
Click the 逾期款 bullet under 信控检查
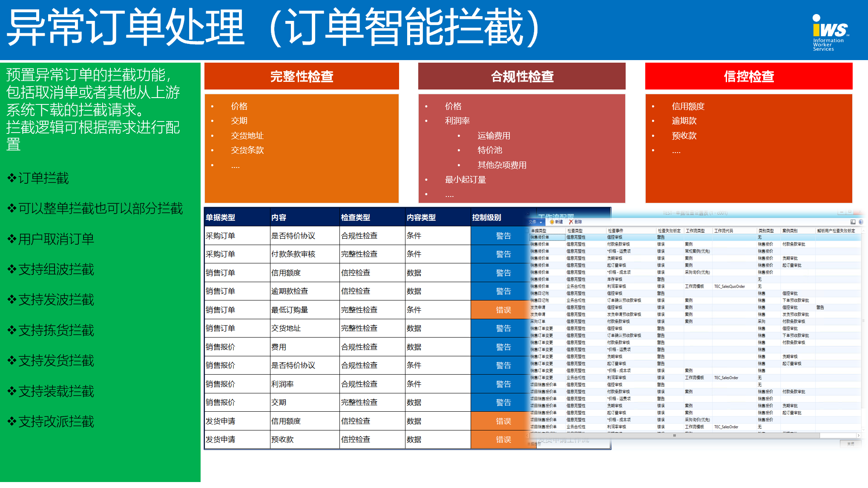(684, 121)
